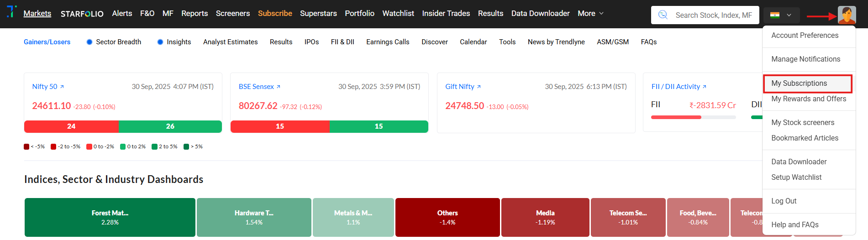Click the STARFOLIO logo
The image size is (868, 240).
click(x=82, y=14)
